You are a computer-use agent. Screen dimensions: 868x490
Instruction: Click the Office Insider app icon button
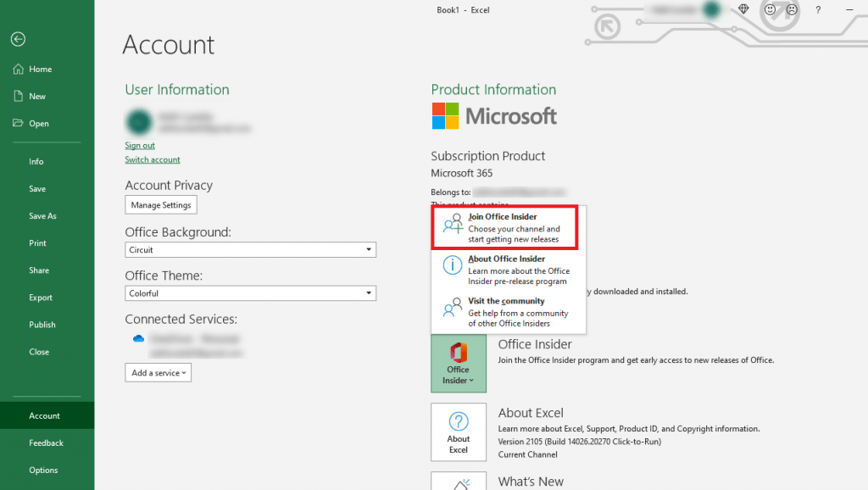pos(459,363)
